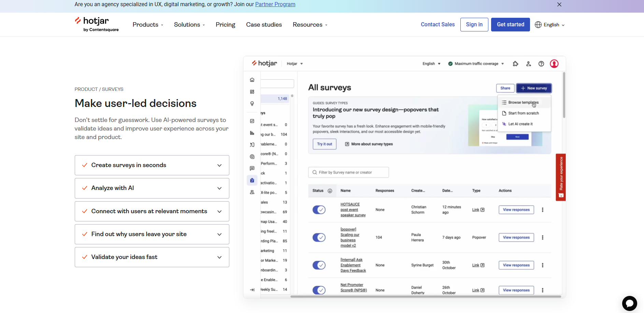Open the English language selector in the header

[550, 25]
